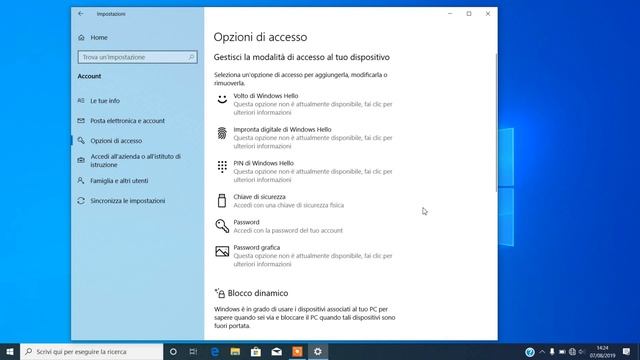
Task: Expand the Password sign-in option
Action: pos(304,226)
